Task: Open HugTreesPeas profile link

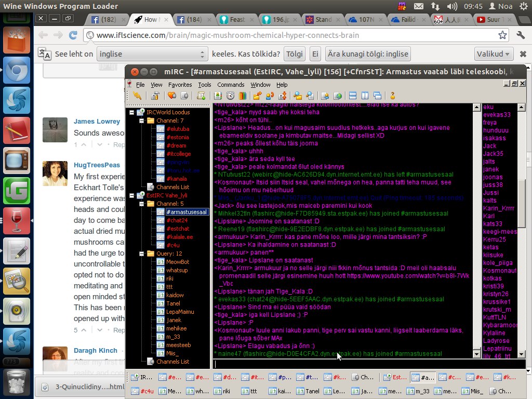Action: pos(97,165)
